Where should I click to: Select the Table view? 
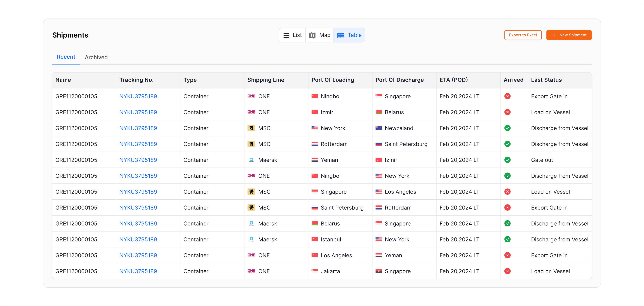click(x=349, y=35)
